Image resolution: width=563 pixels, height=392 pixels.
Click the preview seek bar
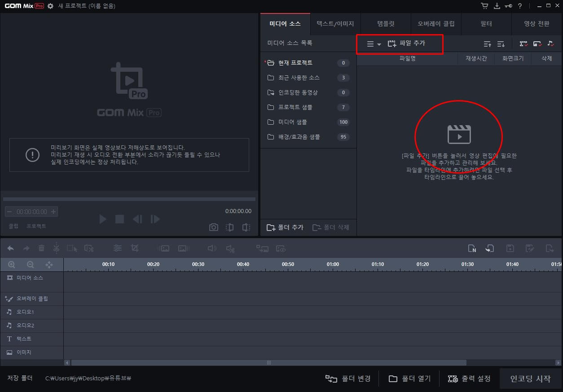129,199
